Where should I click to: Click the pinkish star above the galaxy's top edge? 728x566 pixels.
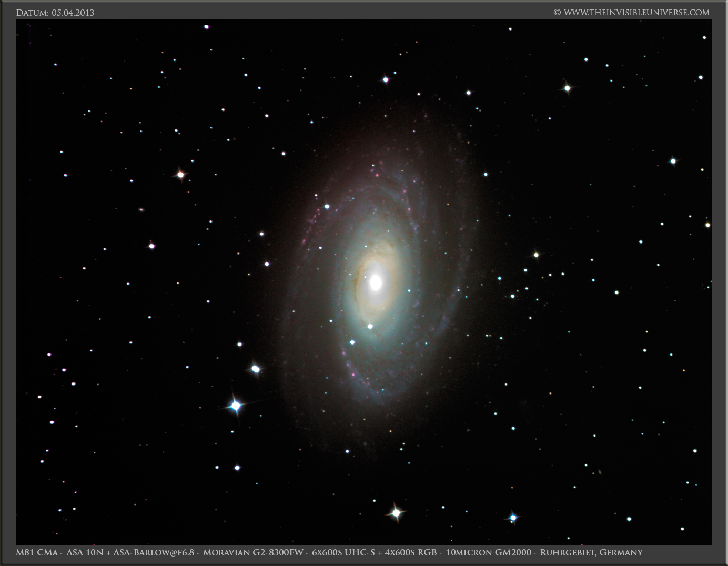click(386, 80)
